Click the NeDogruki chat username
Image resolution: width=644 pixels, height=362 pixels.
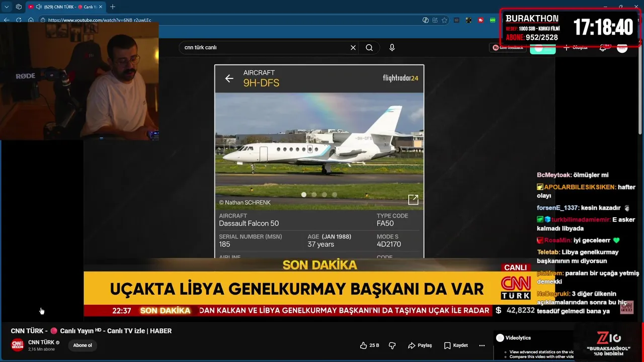(553, 294)
